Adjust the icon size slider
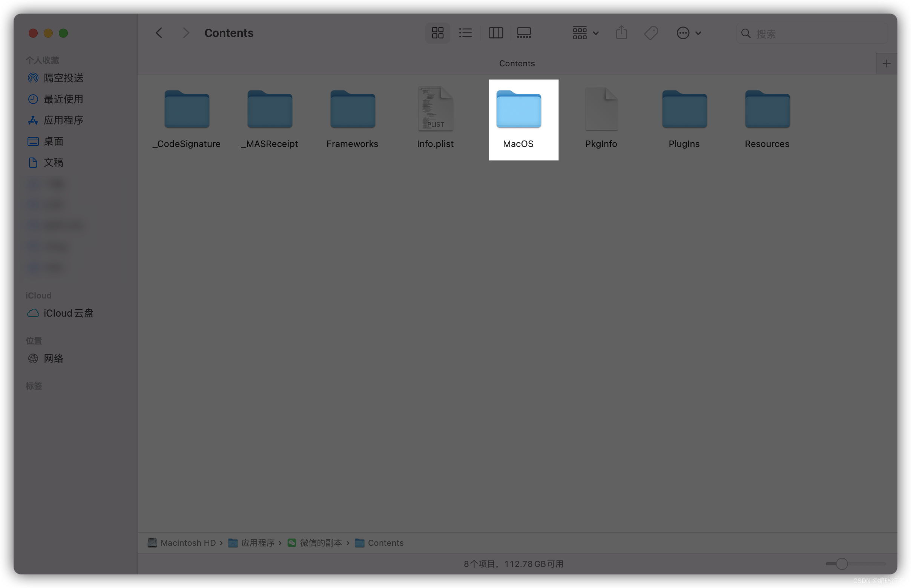Screen dimensions: 911x588 click(842, 563)
